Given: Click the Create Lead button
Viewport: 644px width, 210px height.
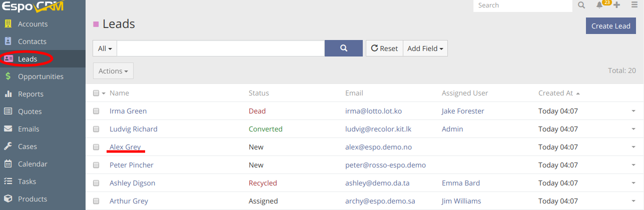Looking at the screenshot, I should pyautogui.click(x=611, y=26).
